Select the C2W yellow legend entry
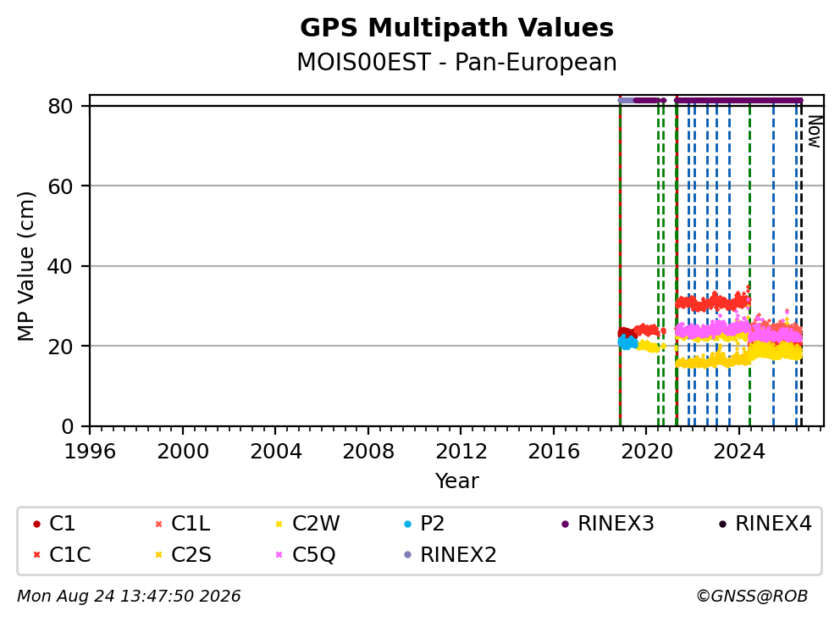This screenshot has width=840, height=622. pos(307,524)
